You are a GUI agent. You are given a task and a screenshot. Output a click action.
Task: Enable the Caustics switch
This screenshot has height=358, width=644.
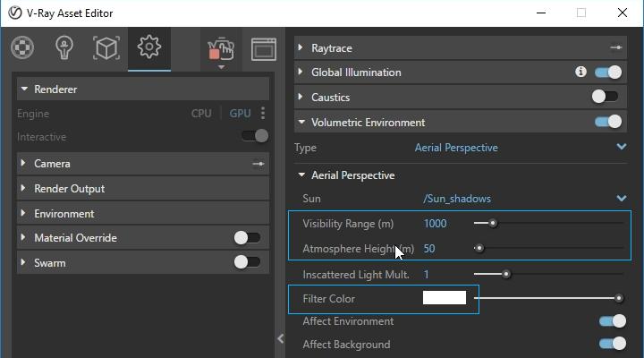[606, 97]
